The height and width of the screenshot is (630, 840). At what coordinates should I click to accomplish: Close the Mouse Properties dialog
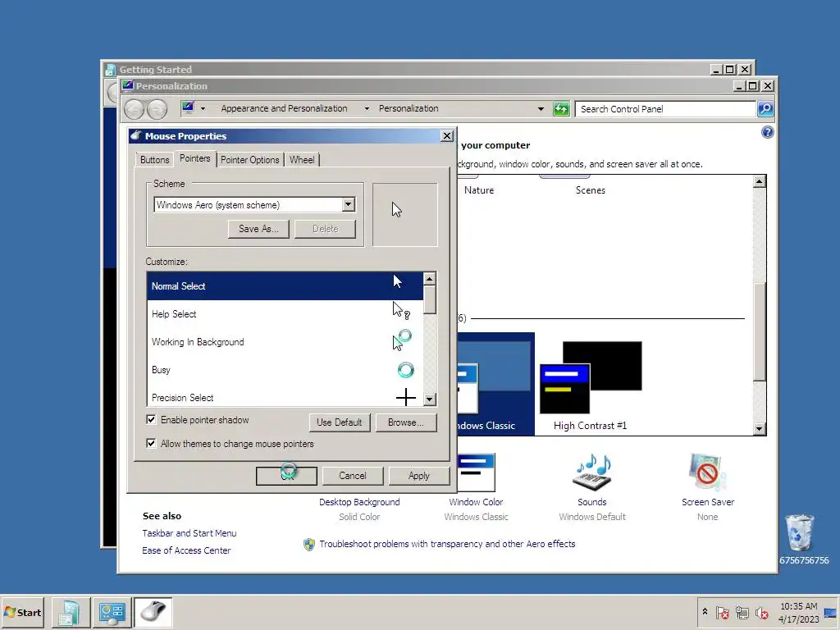[447, 136]
